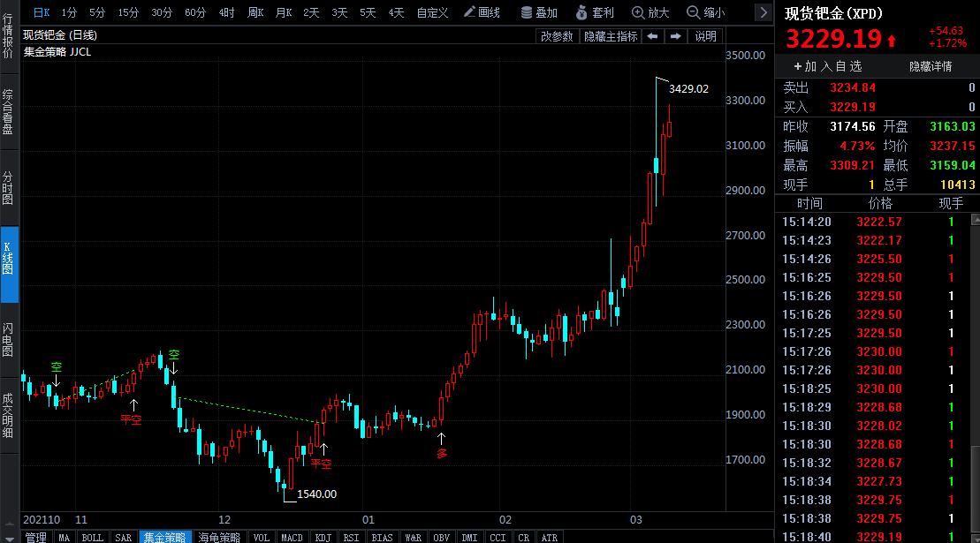Screen dimensions: 980x543
Task: Go to previous indicator with left arrow
Action: [x=652, y=36]
